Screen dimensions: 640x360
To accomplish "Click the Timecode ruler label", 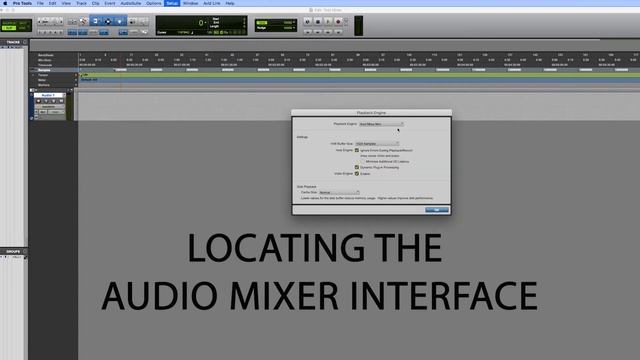I will click(44, 65).
